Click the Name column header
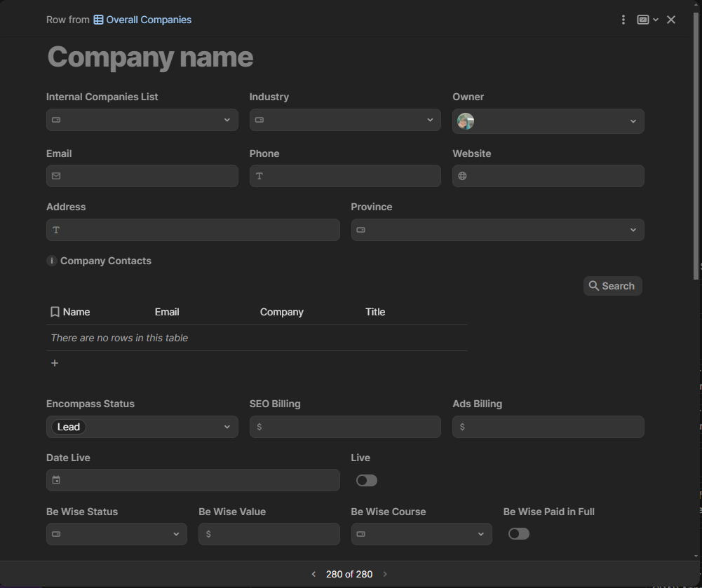 (x=76, y=312)
